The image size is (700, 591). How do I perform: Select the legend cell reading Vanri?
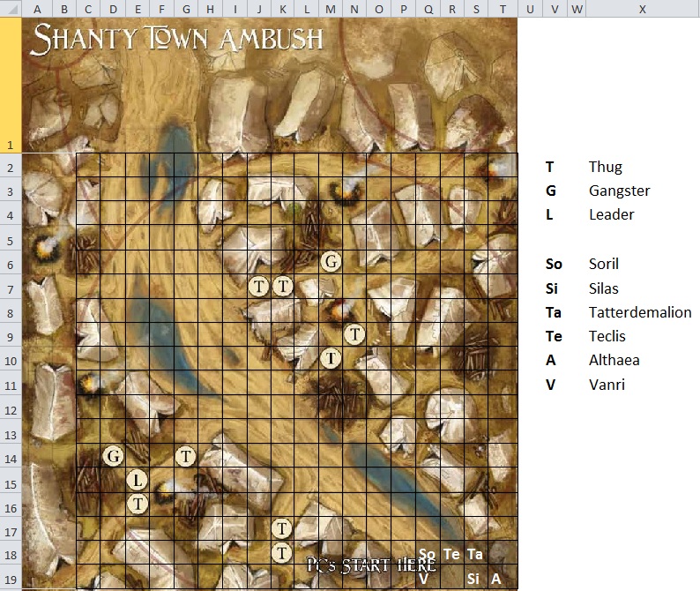(607, 385)
